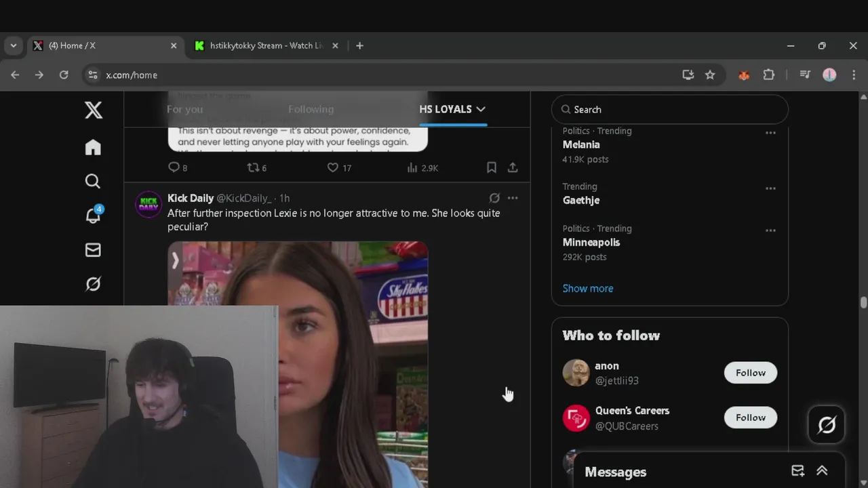
Task: Go back in browser history
Action: (15, 75)
